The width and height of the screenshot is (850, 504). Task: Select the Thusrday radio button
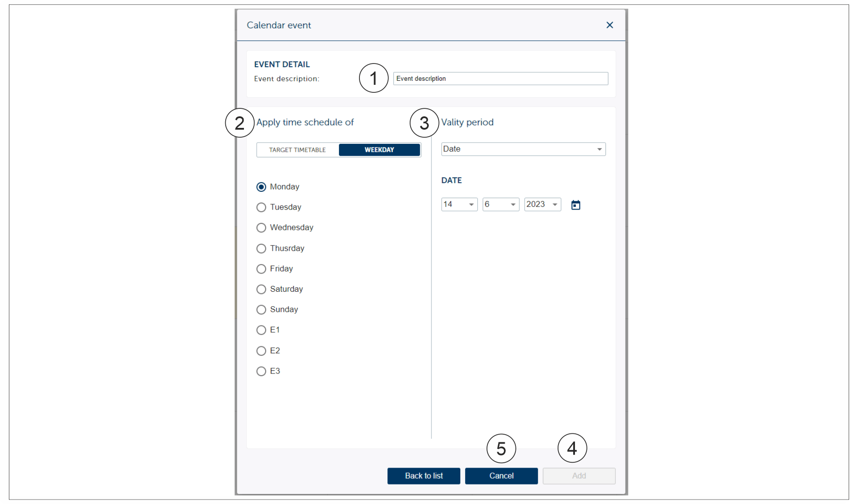coord(261,248)
